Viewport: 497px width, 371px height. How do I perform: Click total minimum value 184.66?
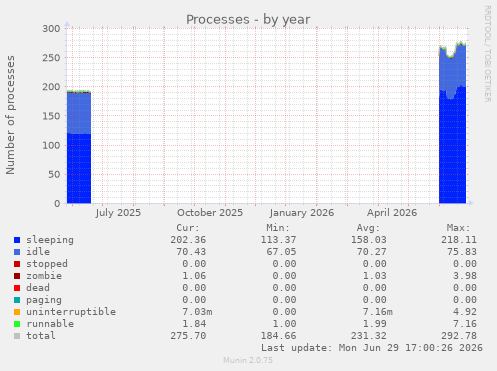click(x=278, y=336)
